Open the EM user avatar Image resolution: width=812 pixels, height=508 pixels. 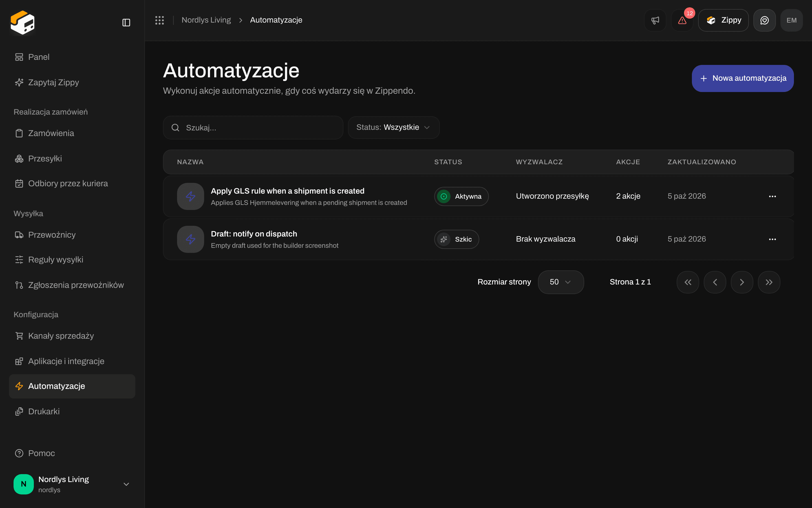coord(791,20)
